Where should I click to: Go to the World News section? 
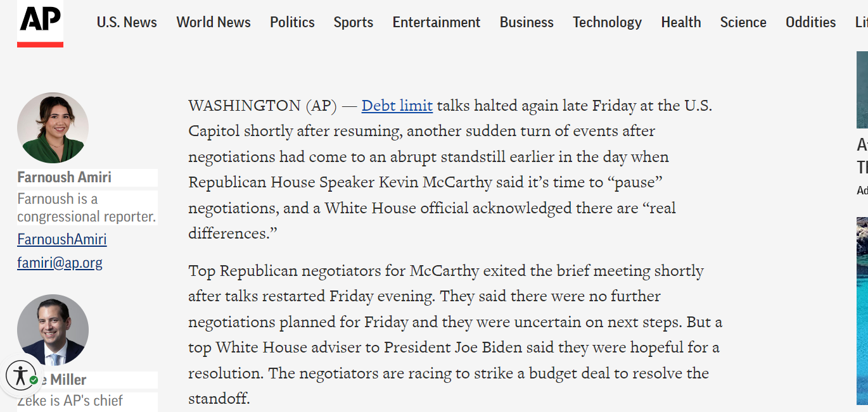tap(214, 22)
